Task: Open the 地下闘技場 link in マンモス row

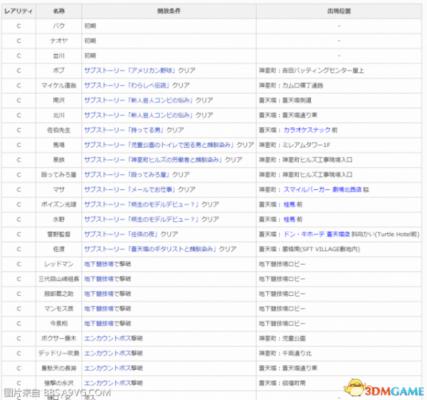Action: click(107, 309)
